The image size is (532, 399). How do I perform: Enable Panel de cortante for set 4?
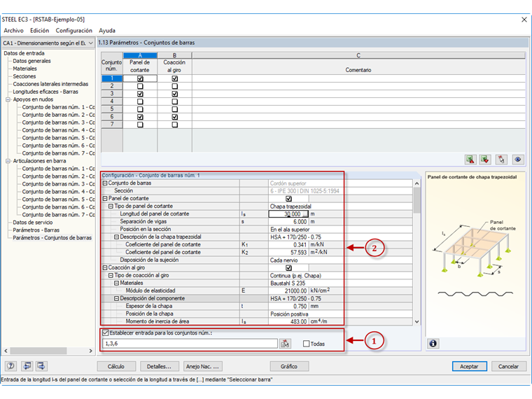point(140,101)
